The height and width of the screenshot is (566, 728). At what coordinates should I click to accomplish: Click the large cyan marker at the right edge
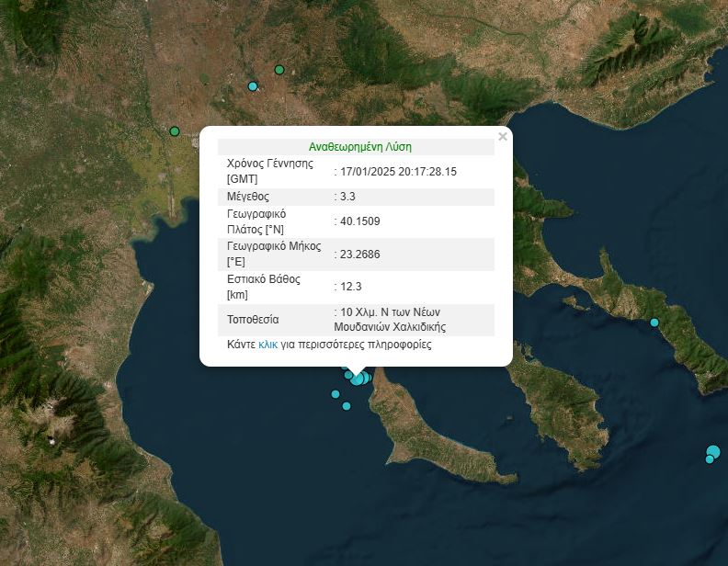tap(714, 451)
